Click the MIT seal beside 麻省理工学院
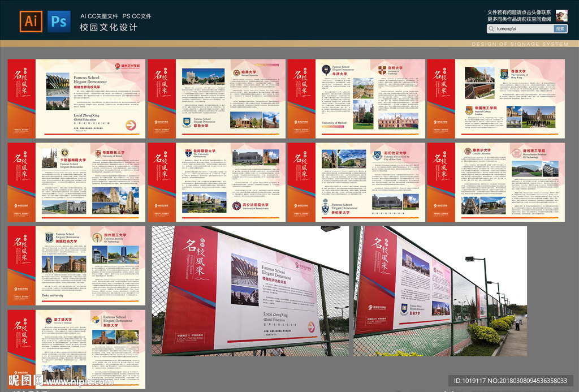Screen dimensions: 579x392 tap(516, 153)
